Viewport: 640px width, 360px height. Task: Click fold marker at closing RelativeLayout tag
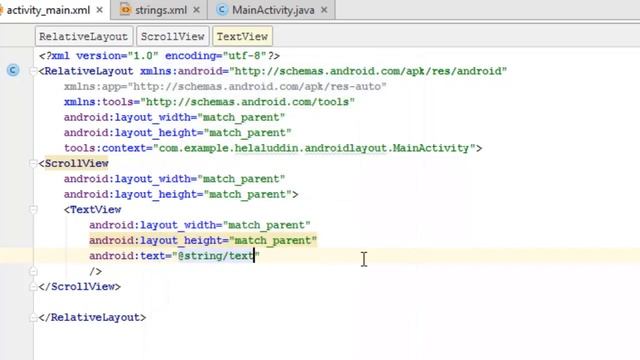click(x=33, y=318)
